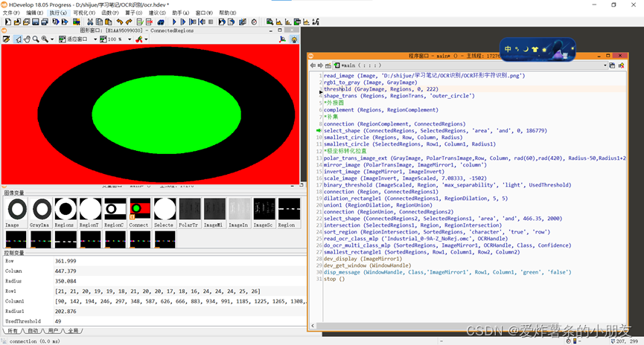
Task: Click the Open Program folder icon
Action: 17,22
